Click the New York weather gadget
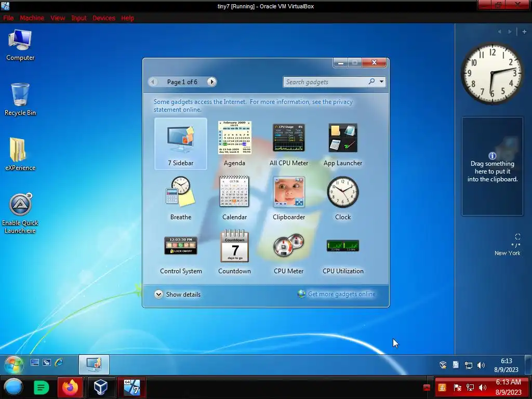The image size is (532, 399). [507, 245]
